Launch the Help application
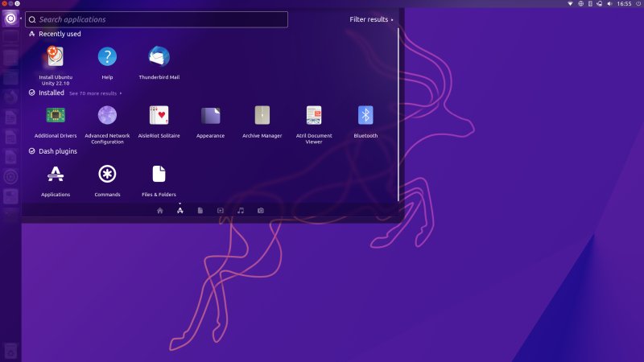Viewport: 644px width, 362px height. [x=107, y=63]
